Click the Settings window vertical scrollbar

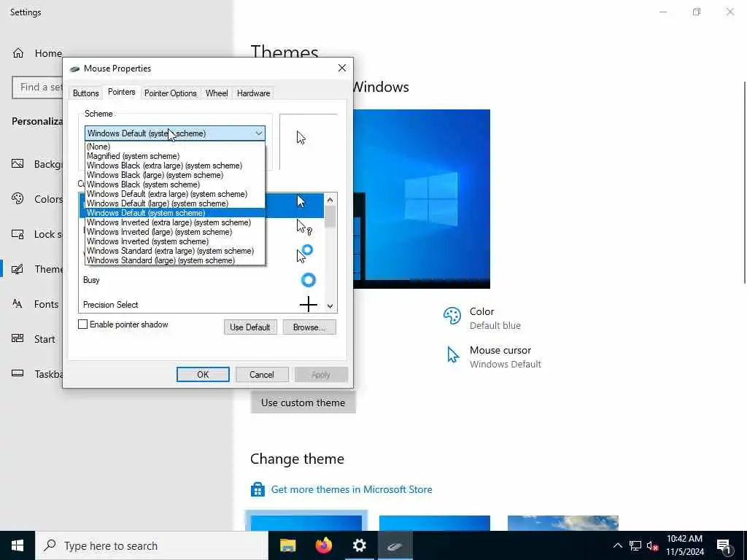pos(745,182)
